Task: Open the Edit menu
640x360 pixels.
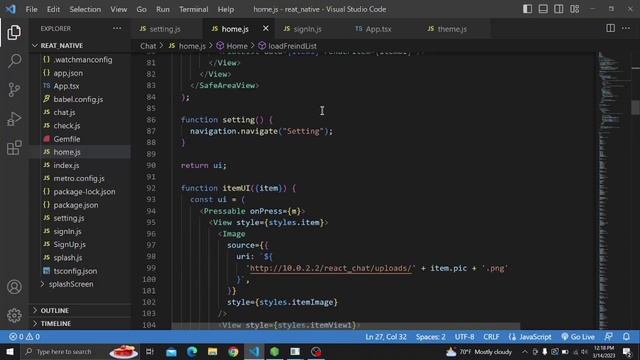Action: (53, 9)
